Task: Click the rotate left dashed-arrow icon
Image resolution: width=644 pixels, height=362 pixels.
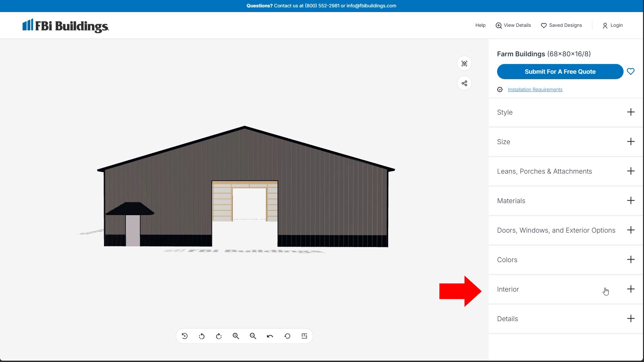Action: 202,336
